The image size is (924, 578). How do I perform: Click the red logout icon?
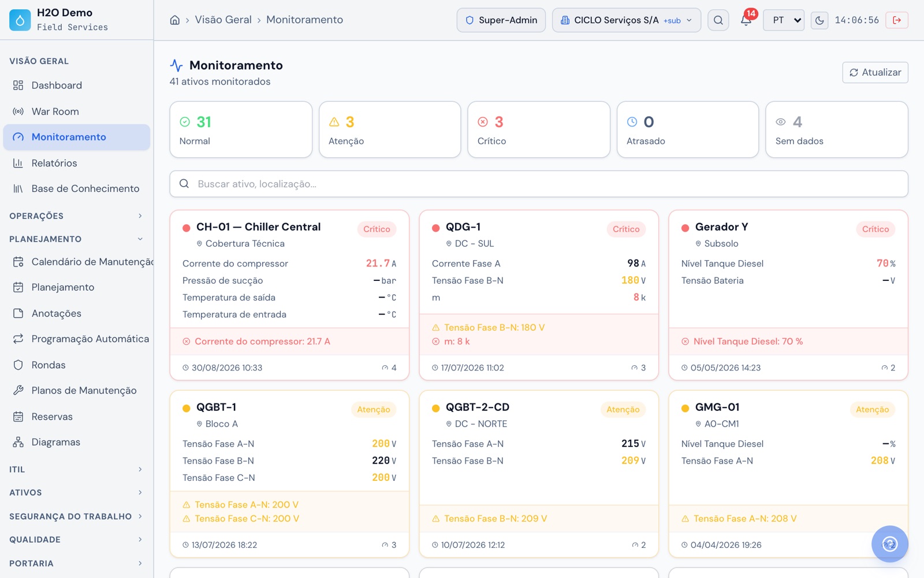click(x=897, y=20)
